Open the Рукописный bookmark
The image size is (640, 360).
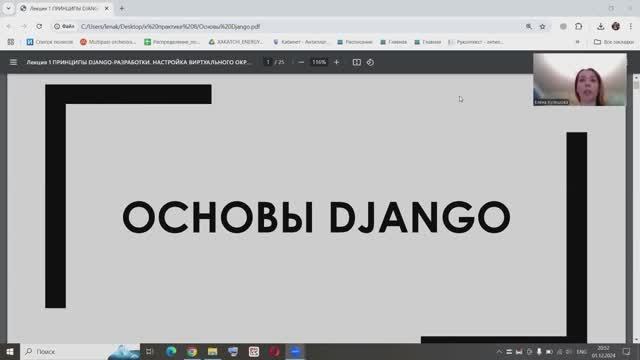(x=476, y=42)
